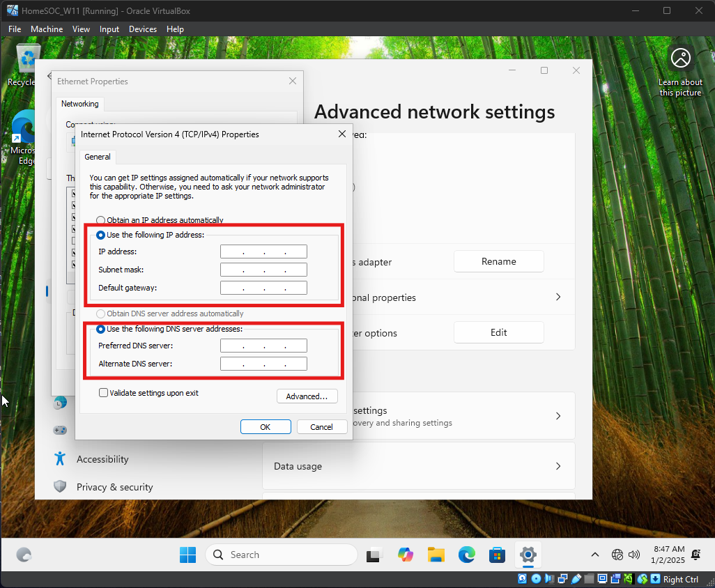This screenshot has width=715, height=588.
Task: Select Use the following IP address
Action: click(101, 235)
